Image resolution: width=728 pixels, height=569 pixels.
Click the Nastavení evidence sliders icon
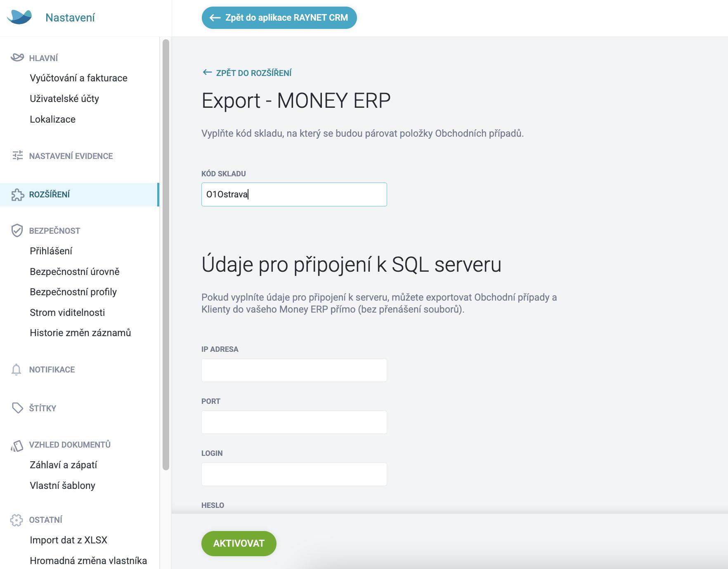coord(17,156)
